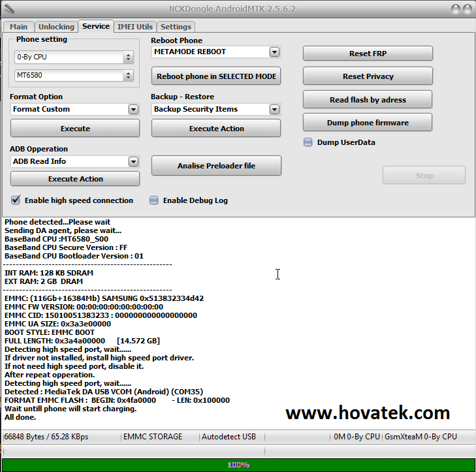Open the MT6580 CPU model selector
476x472 pixels.
pyautogui.click(x=74, y=75)
